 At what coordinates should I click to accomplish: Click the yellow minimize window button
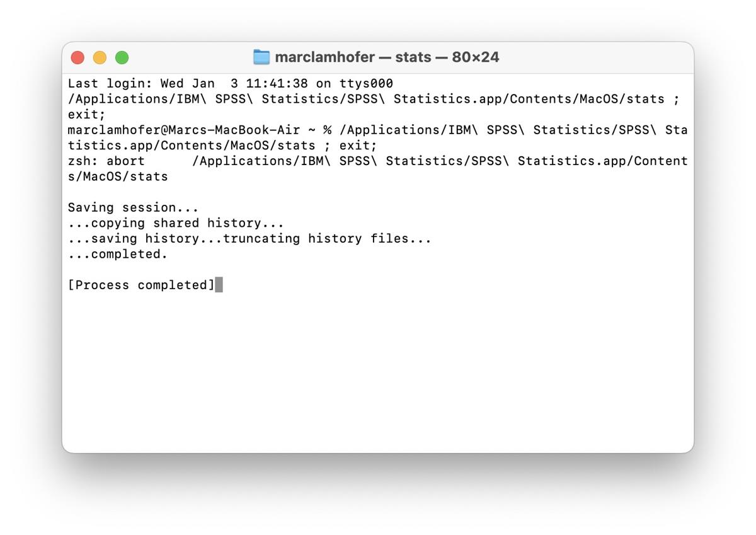coord(100,57)
